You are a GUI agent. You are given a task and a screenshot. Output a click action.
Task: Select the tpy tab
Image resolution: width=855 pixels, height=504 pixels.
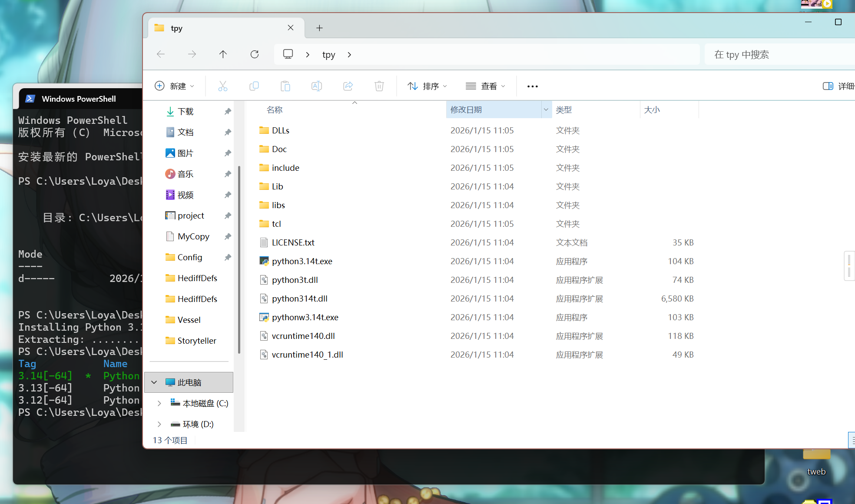click(177, 27)
